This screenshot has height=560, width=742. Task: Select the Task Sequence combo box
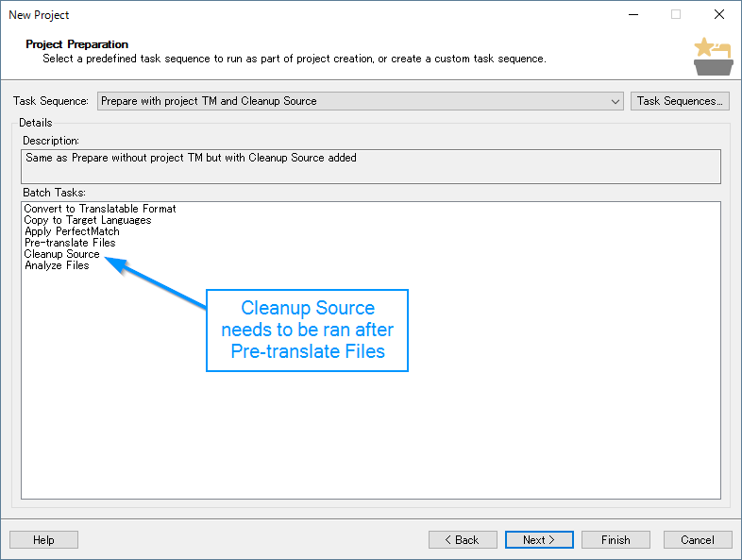pos(361,101)
